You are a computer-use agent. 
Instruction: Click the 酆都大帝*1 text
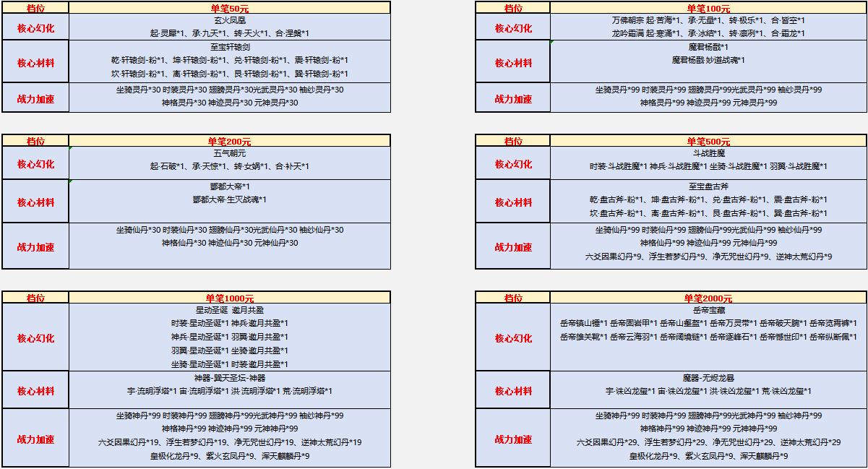(x=230, y=186)
